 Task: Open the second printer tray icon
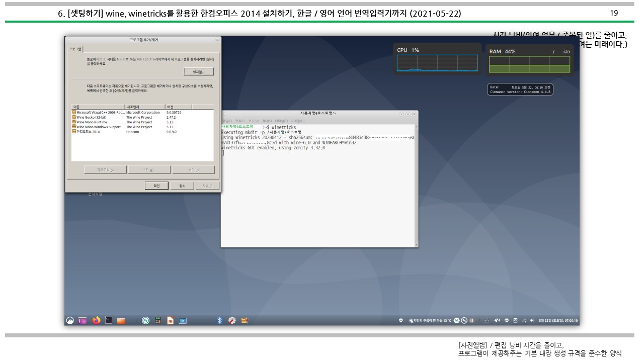pos(507,320)
